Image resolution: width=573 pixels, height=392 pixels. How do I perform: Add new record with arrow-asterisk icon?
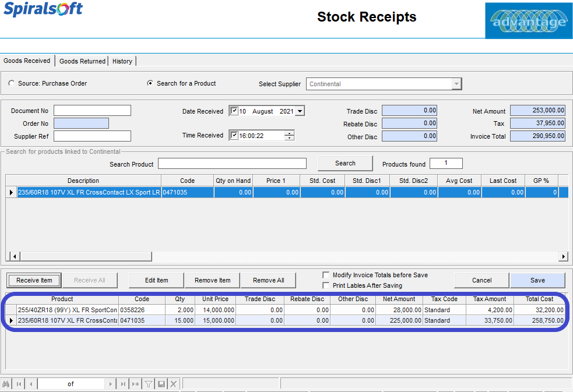tap(136, 384)
